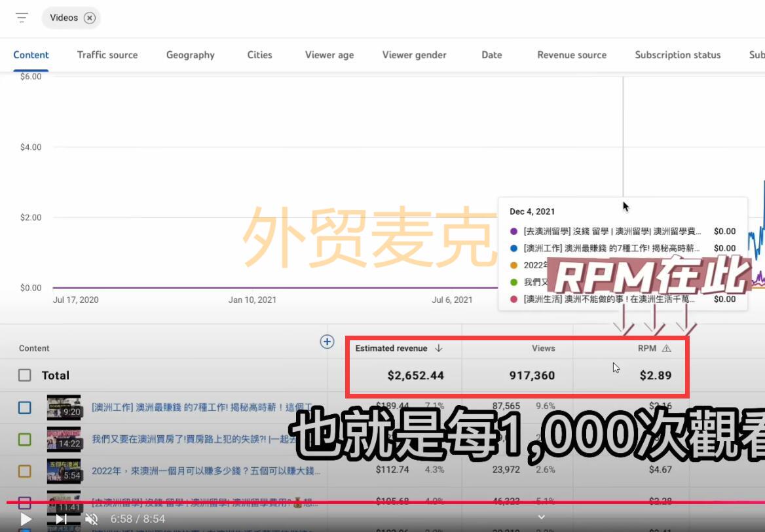Click the Jan 10, 2021 axis label
This screenshot has width=765, height=532.
252,300
